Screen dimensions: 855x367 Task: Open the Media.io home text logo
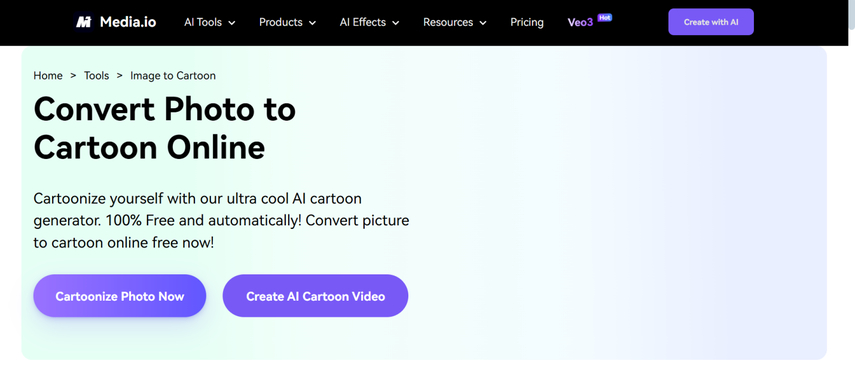pyautogui.click(x=128, y=22)
